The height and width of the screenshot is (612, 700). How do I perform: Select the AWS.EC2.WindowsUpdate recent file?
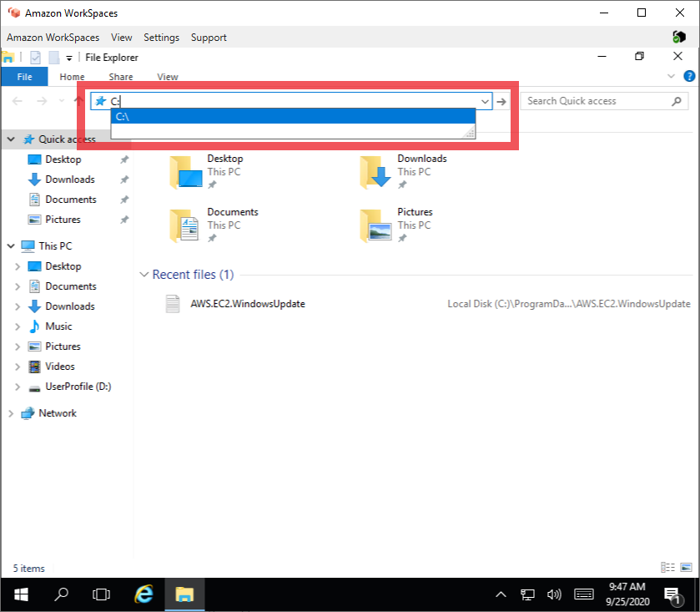248,304
